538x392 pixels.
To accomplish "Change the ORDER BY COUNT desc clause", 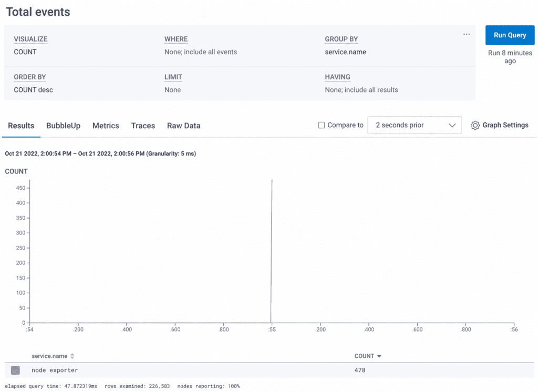I will 33,90.
